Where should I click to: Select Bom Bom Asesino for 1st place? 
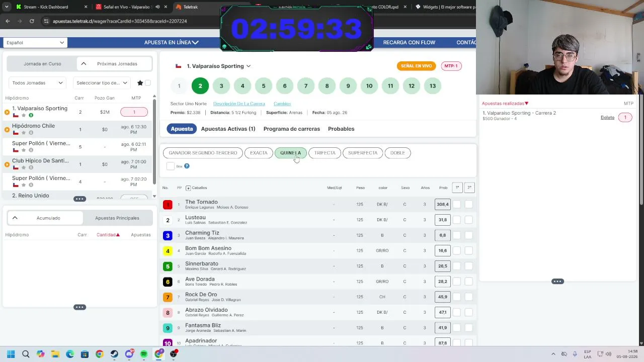click(457, 250)
